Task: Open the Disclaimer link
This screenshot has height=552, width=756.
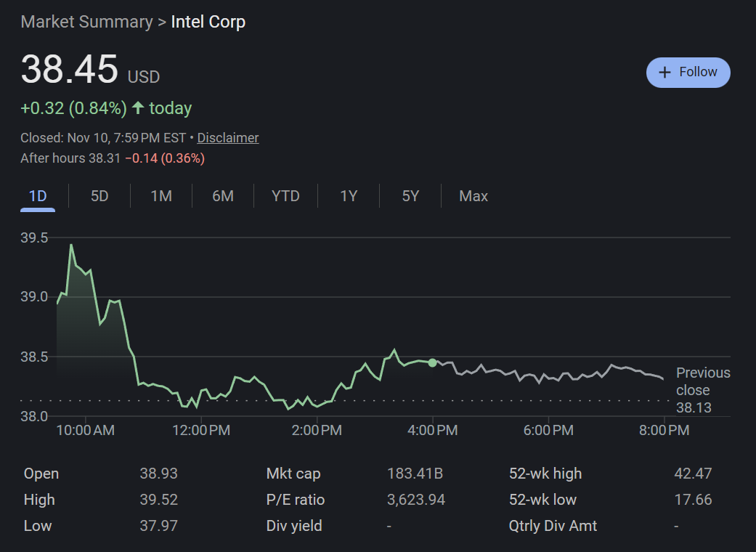Action: click(227, 138)
